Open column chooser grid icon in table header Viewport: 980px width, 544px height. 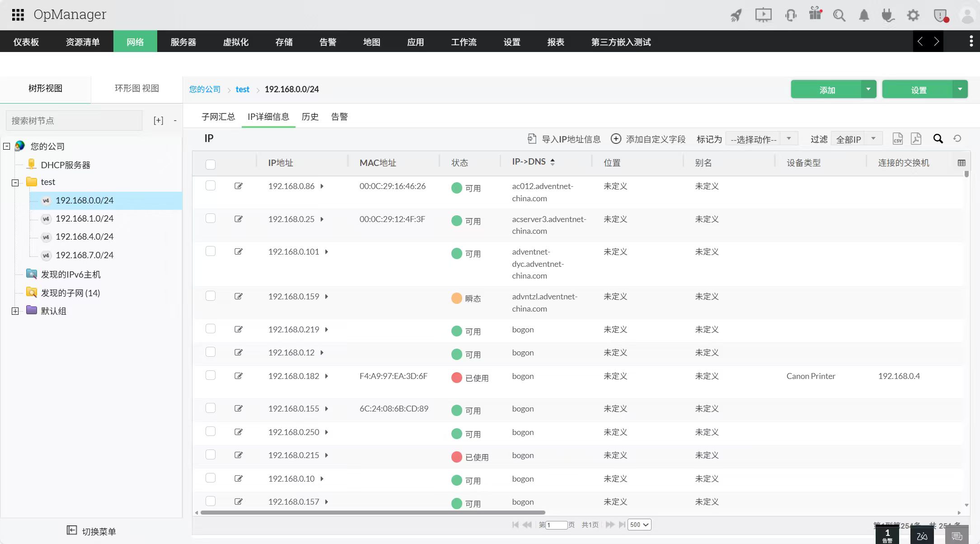(961, 162)
